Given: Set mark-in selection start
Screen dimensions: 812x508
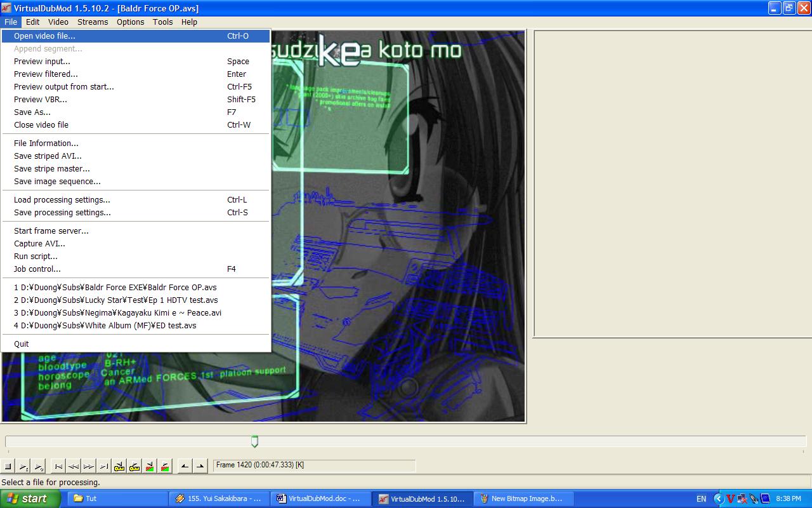Looking at the screenshot, I should coord(185,466).
